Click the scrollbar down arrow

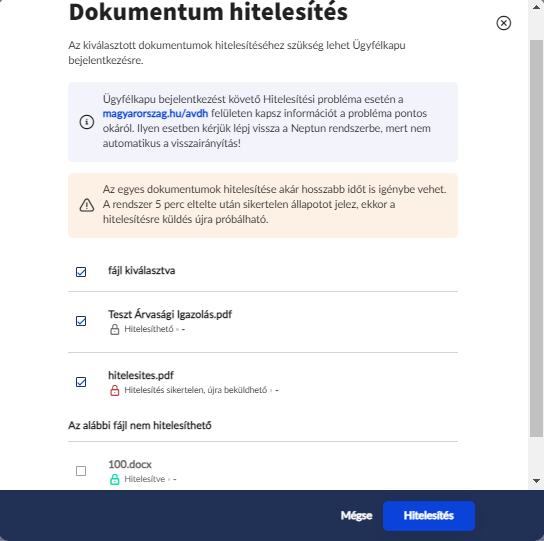pyautogui.click(x=536, y=481)
